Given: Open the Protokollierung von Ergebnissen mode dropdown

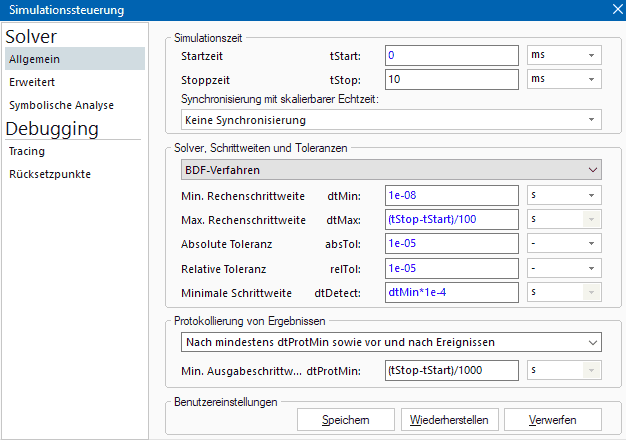Looking at the screenshot, I should (x=391, y=342).
